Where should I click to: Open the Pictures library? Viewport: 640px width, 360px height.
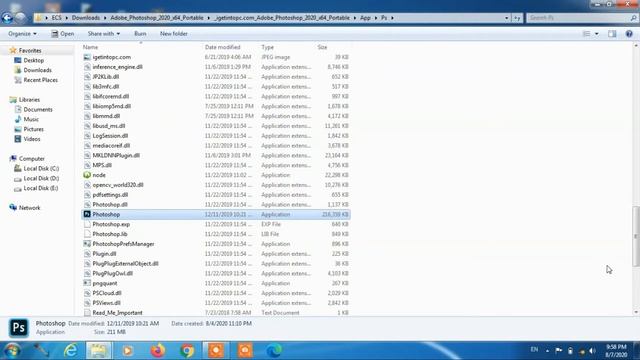33,129
